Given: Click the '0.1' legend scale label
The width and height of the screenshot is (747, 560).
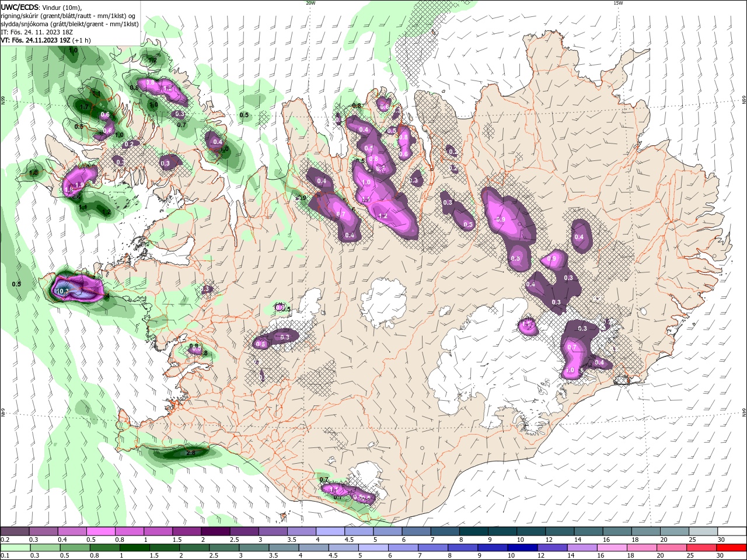Looking at the screenshot, I should (x=5, y=556).
